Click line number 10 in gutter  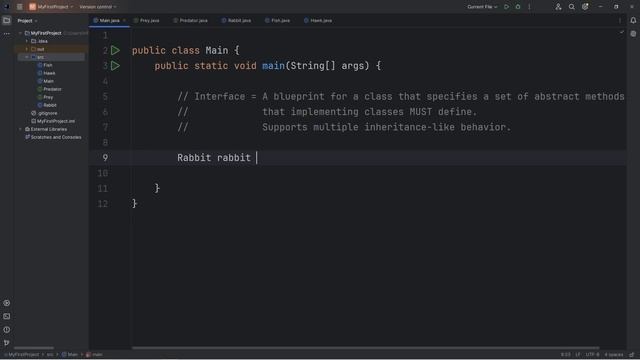point(102,173)
